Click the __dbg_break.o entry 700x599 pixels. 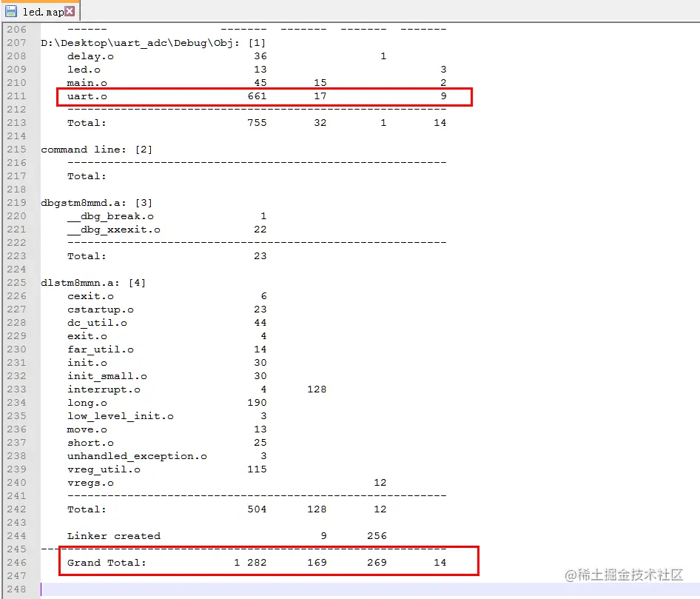point(110,216)
